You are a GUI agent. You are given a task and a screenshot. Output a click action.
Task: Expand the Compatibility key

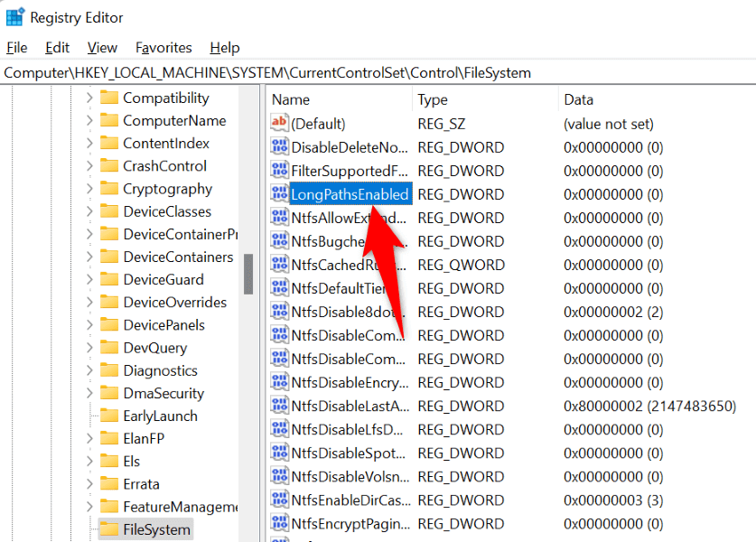click(89, 98)
